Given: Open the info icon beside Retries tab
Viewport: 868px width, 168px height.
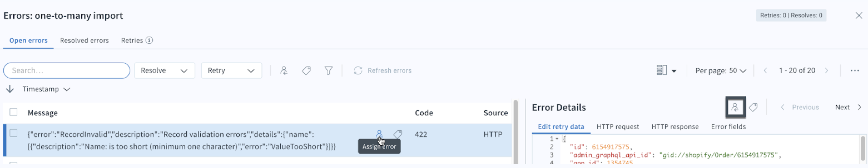Looking at the screenshot, I should pos(148,40).
